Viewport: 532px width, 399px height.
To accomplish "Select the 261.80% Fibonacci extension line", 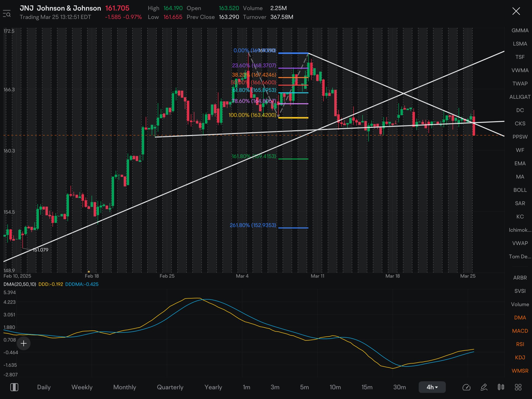I will (293, 228).
